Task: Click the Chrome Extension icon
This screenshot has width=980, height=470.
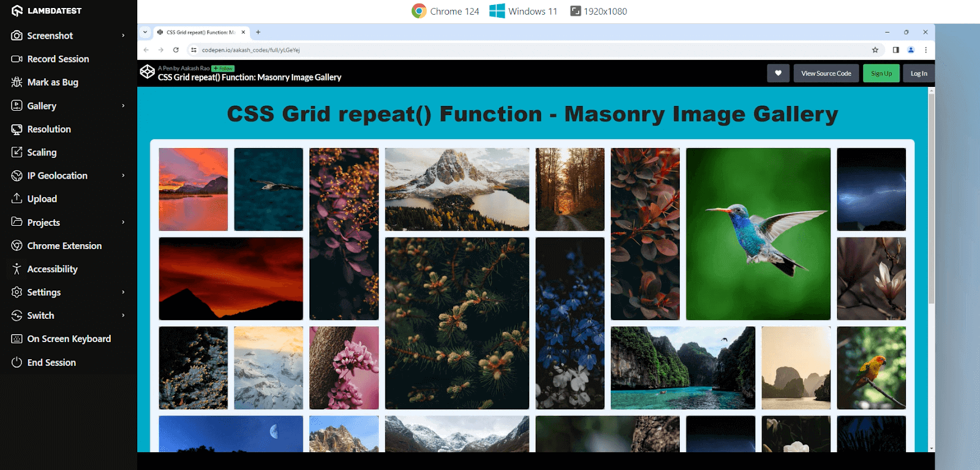Action: pyautogui.click(x=17, y=245)
